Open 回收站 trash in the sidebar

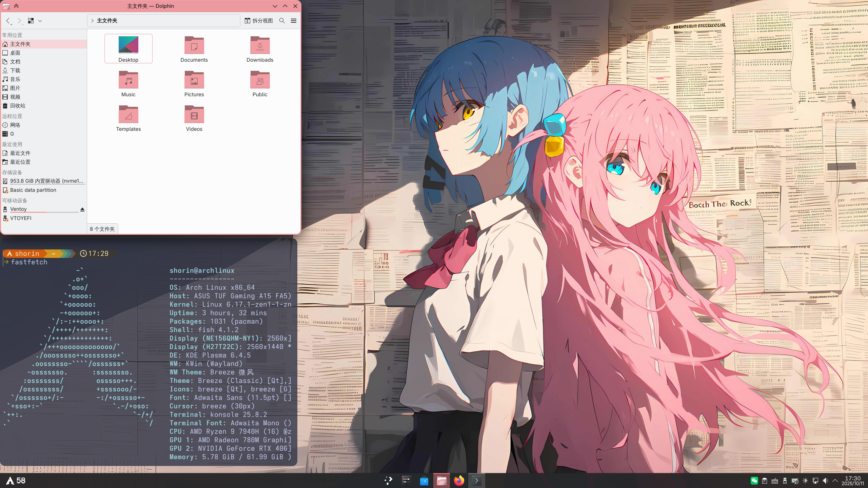click(x=44, y=106)
